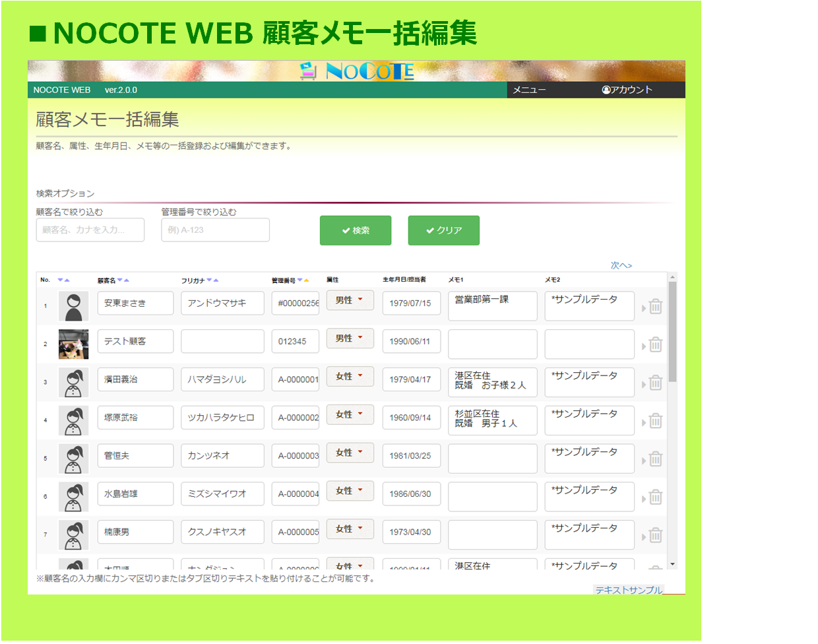Click the avatar icon of 安東まさき
818x644 pixels.
pos(73,307)
